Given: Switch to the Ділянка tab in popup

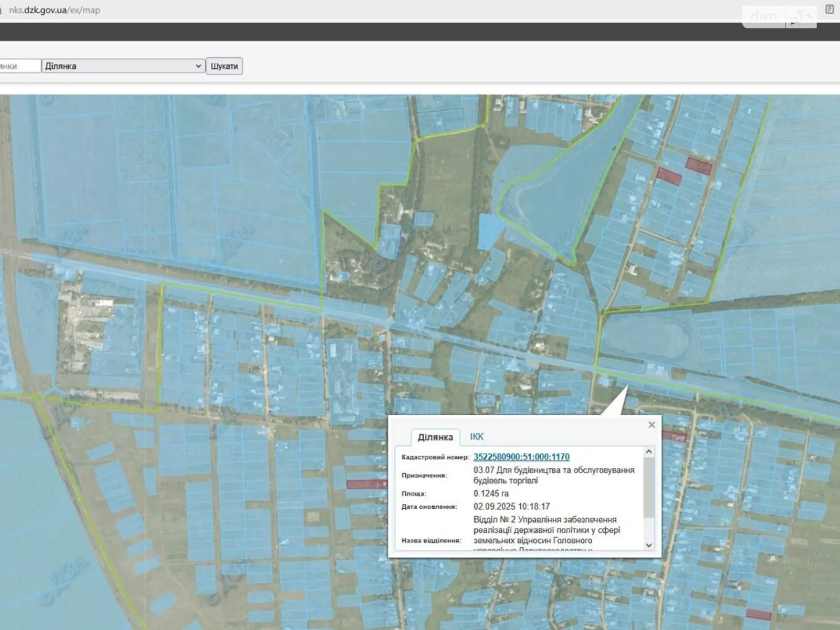Looking at the screenshot, I should (x=435, y=437).
